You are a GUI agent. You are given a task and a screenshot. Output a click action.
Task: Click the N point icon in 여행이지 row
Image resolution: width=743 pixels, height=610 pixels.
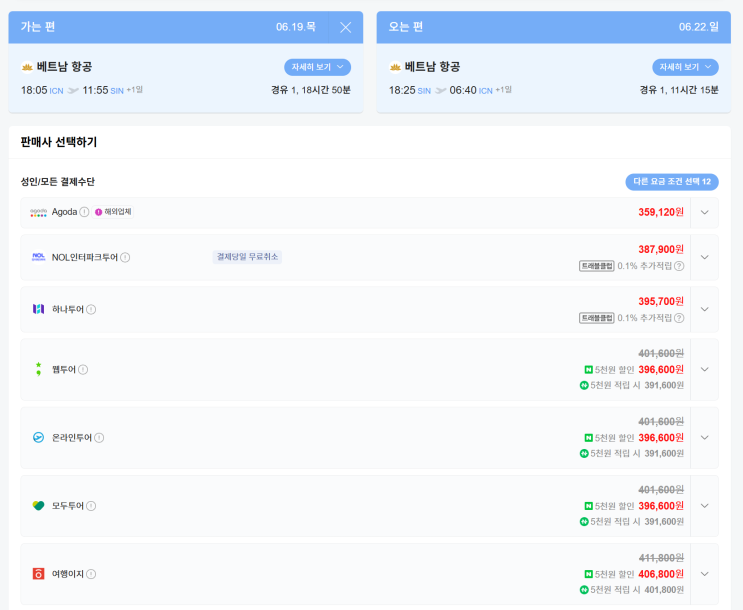pyautogui.click(x=584, y=590)
